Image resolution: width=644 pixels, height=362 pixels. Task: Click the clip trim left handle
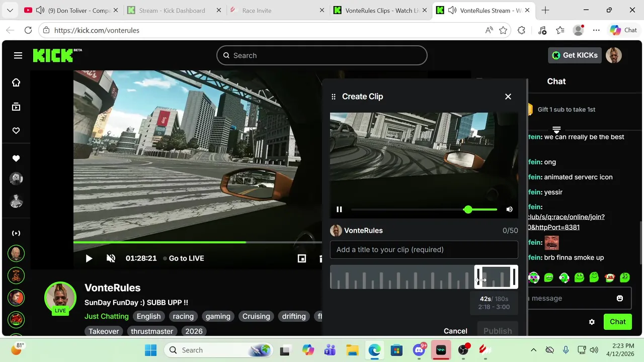click(x=478, y=277)
